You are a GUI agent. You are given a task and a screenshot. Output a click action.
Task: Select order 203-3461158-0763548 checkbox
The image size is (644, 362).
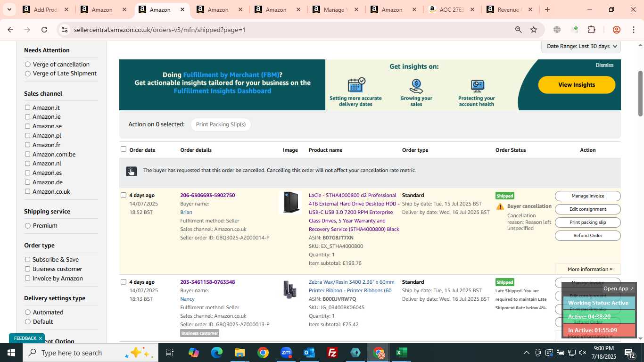click(124, 282)
